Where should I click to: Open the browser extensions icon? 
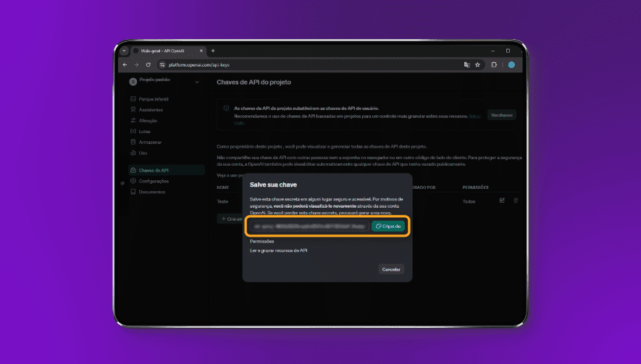coord(494,65)
